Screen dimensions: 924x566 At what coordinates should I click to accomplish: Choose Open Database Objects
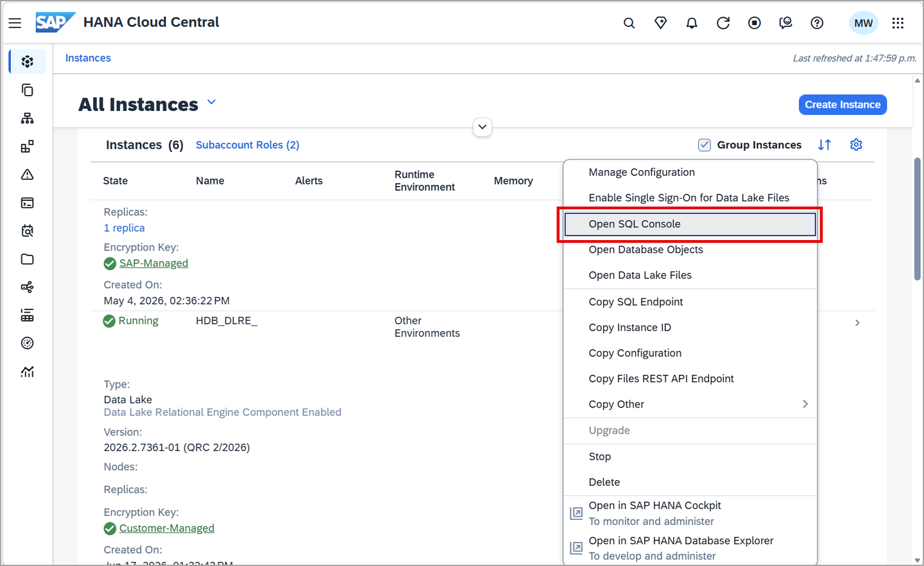tap(690, 250)
